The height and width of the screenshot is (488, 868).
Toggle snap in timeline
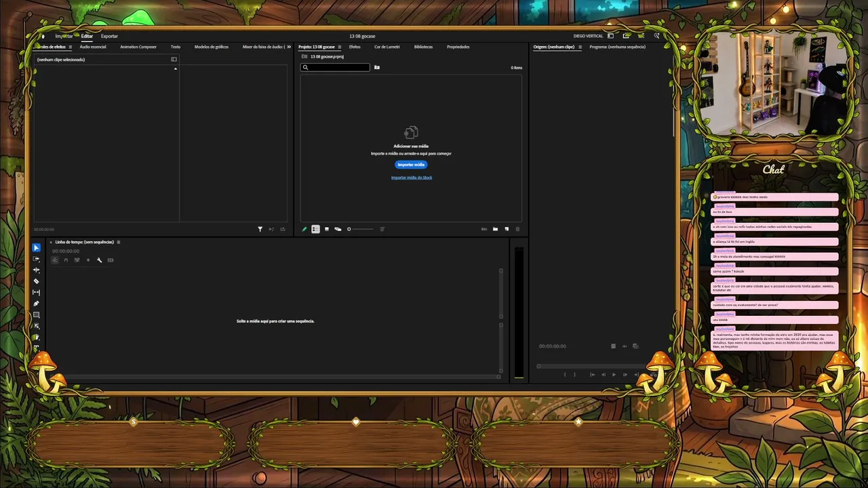pos(66,260)
